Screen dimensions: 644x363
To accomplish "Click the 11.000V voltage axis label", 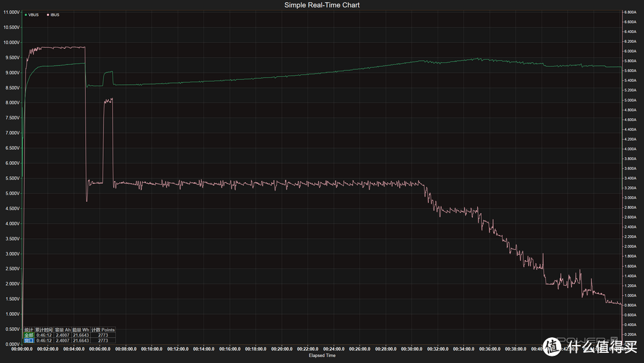I will pos(11,13).
